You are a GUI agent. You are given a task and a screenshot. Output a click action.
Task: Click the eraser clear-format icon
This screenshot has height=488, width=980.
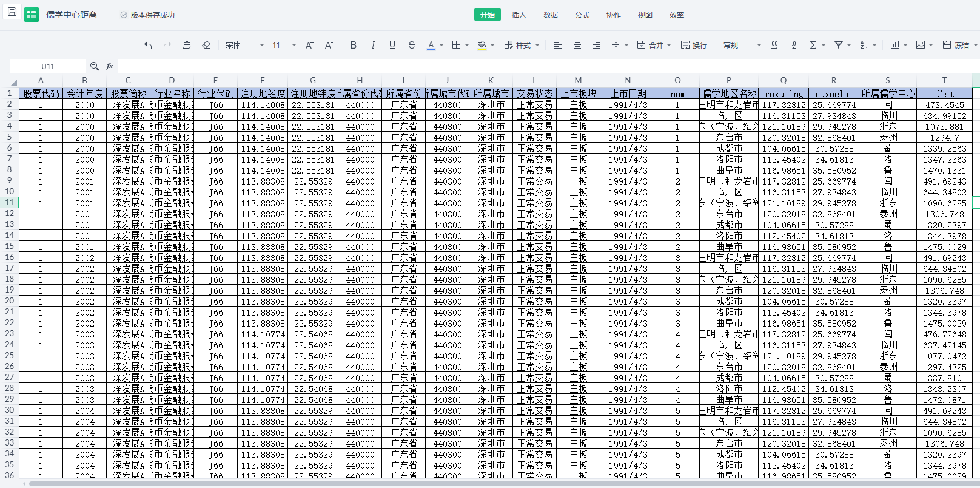pyautogui.click(x=206, y=45)
